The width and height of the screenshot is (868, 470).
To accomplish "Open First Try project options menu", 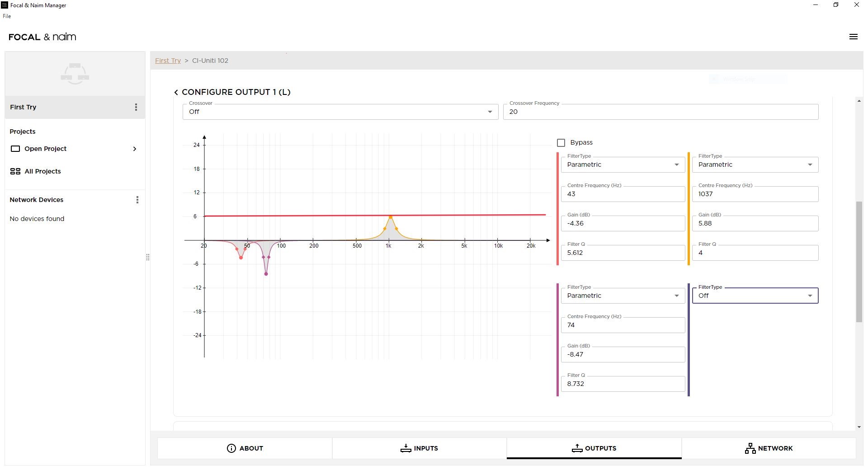I will [x=136, y=107].
